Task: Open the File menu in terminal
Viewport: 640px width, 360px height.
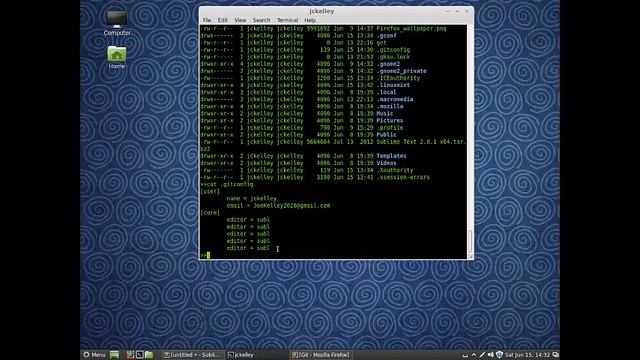Action: [x=207, y=20]
